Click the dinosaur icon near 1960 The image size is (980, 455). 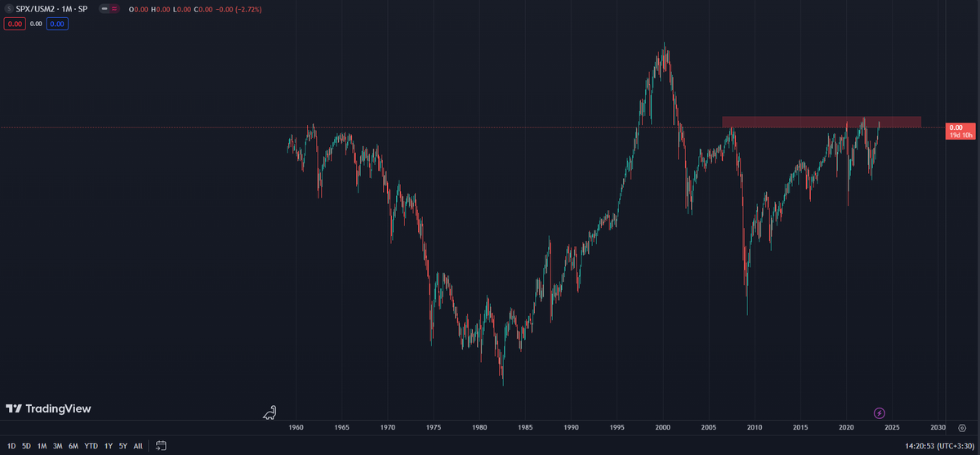point(269,413)
